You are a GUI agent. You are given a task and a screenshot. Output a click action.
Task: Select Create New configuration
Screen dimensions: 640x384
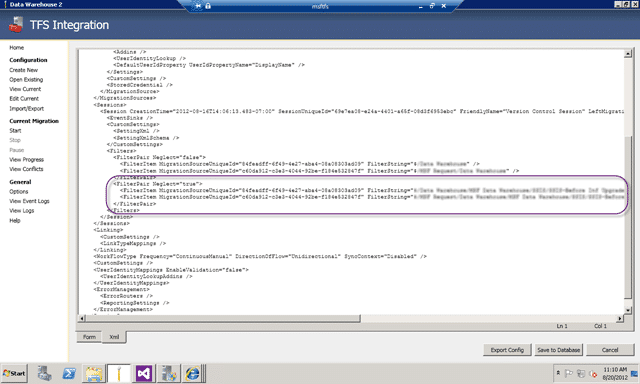(x=24, y=70)
